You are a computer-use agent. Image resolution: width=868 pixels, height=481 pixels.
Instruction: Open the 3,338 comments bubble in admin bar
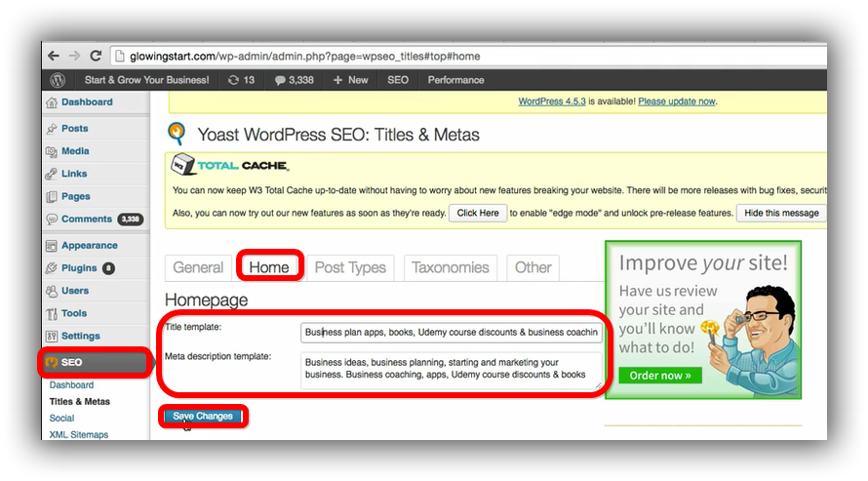point(294,80)
